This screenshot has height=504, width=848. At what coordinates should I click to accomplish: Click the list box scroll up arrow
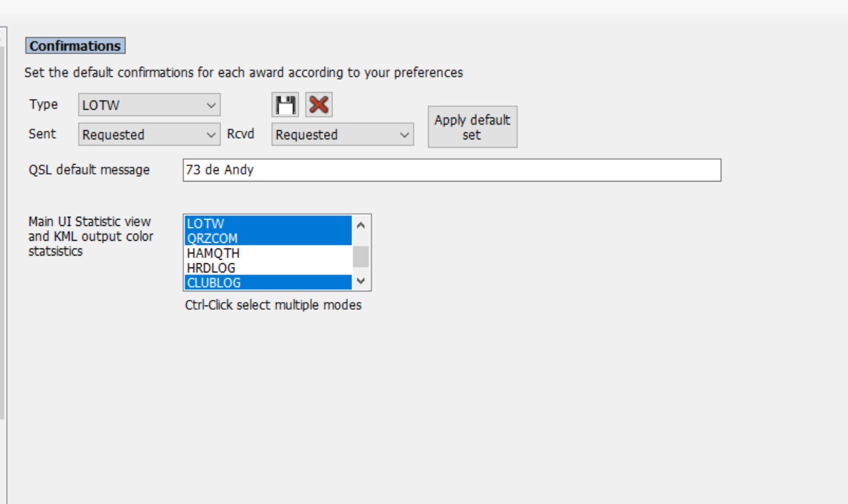pyautogui.click(x=361, y=225)
